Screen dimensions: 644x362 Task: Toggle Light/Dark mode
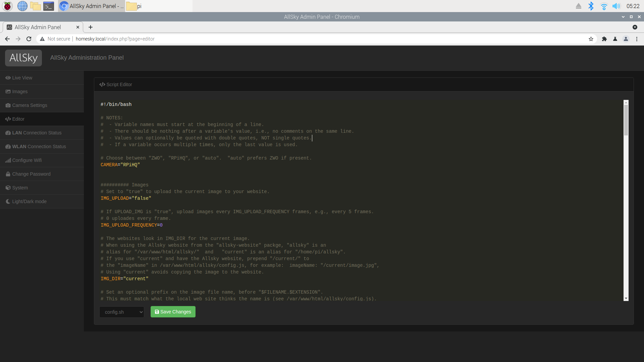[x=42, y=201]
